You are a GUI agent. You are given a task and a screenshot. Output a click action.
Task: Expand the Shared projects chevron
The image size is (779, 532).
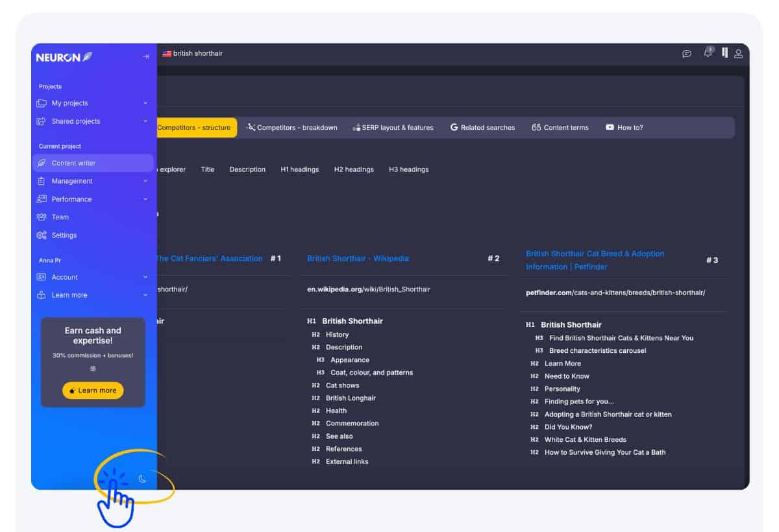point(145,121)
